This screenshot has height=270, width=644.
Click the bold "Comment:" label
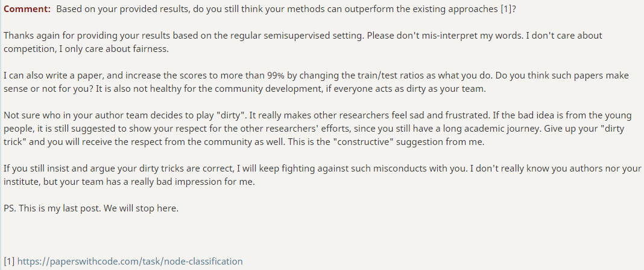[27, 9]
